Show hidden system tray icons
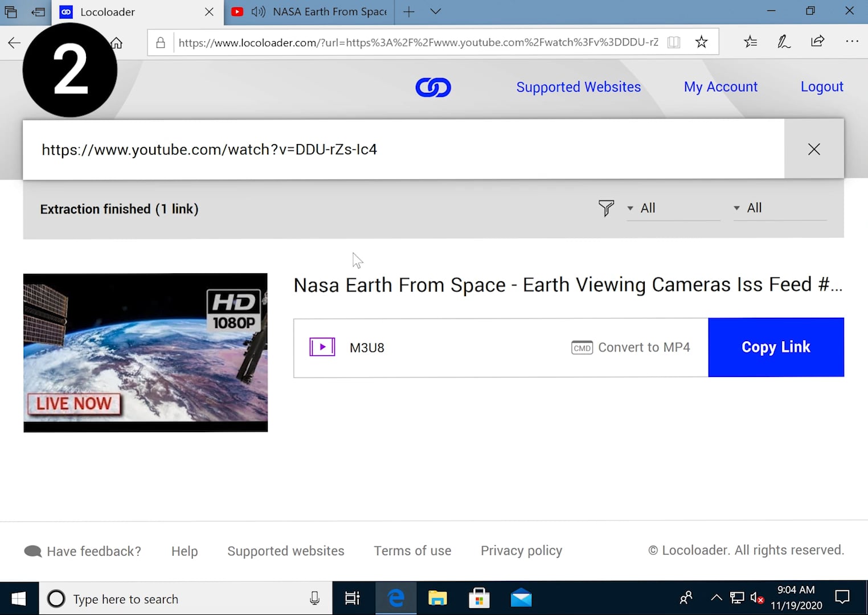Viewport: 868px width, 615px height. point(716,598)
